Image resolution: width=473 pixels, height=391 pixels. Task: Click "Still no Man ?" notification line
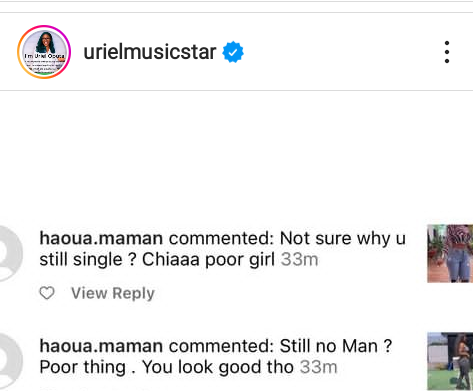[x=336, y=346]
